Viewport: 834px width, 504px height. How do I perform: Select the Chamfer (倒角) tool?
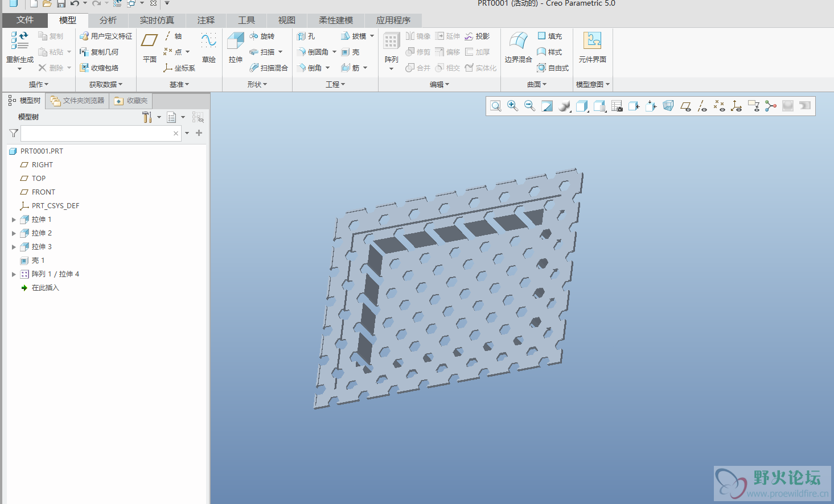pyautogui.click(x=309, y=68)
